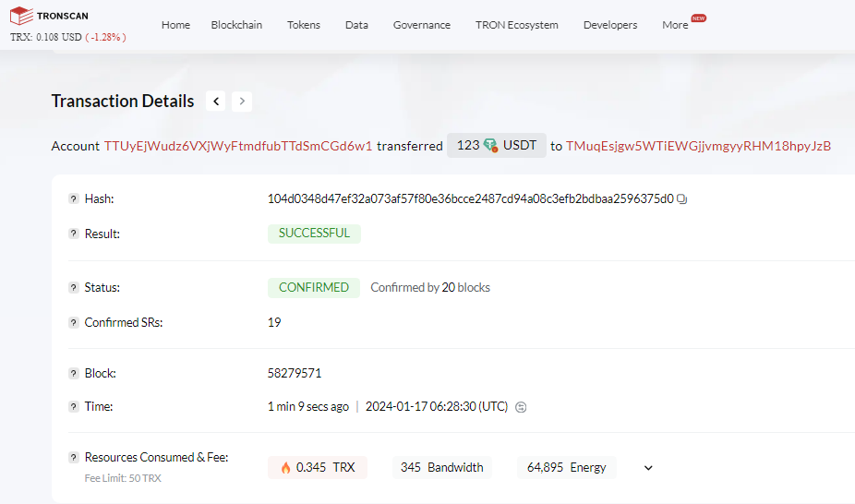Click the Status help question icon
855x504 pixels.
tap(74, 288)
